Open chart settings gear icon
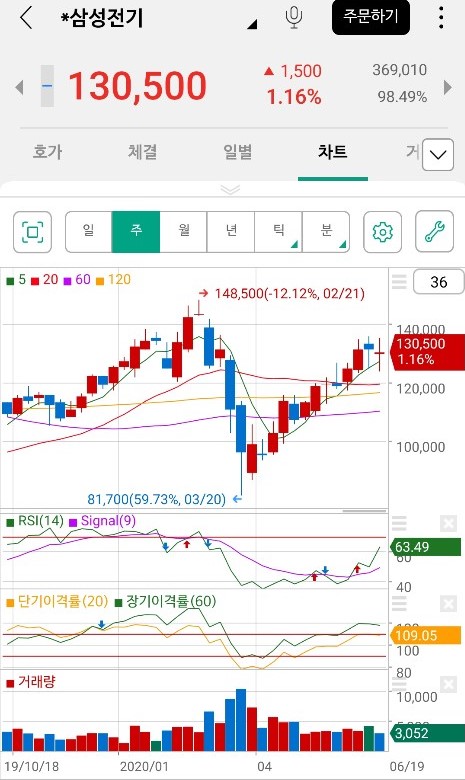 click(x=382, y=232)
